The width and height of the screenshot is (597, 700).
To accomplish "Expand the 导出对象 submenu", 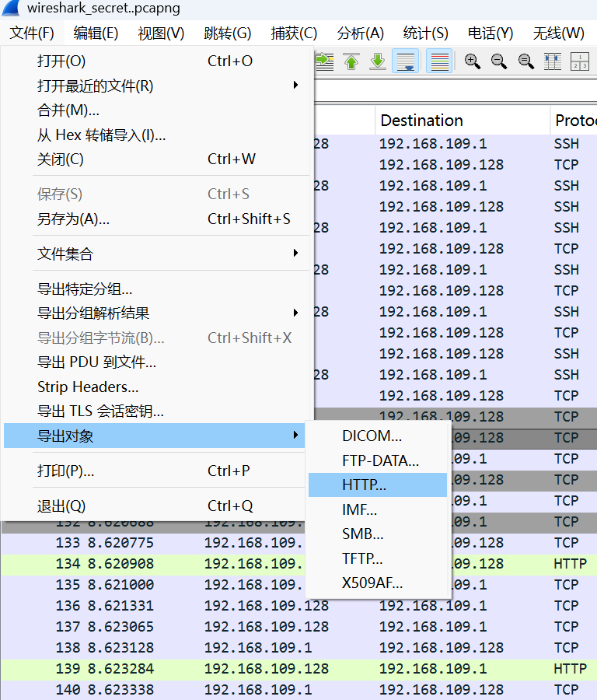I will pyautogui.click(x=155, y=436).
